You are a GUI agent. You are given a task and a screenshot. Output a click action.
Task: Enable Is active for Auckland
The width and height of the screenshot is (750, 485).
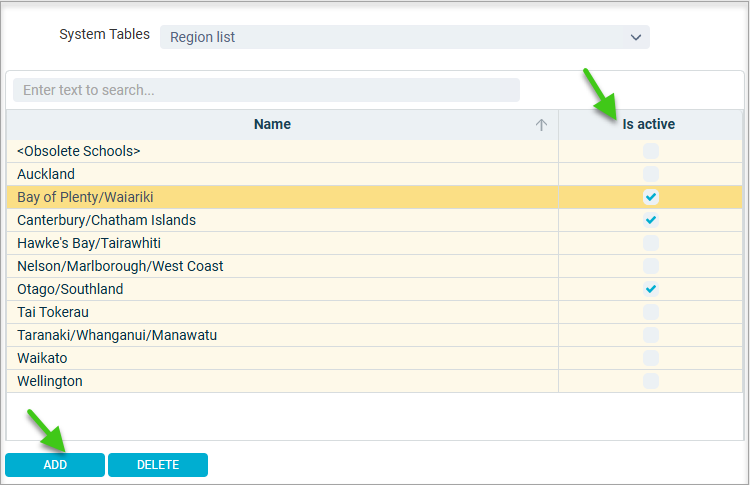click(x=651, y=174)
